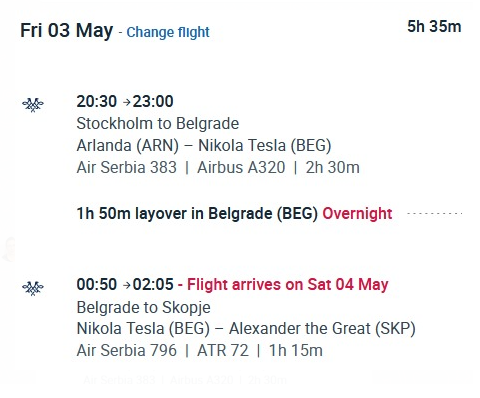Viewport: 480px width, 398px height.
Task: Click Arlanda (ARN) – Nikola Tesla (BEG) line
Action: coord(204,146)
